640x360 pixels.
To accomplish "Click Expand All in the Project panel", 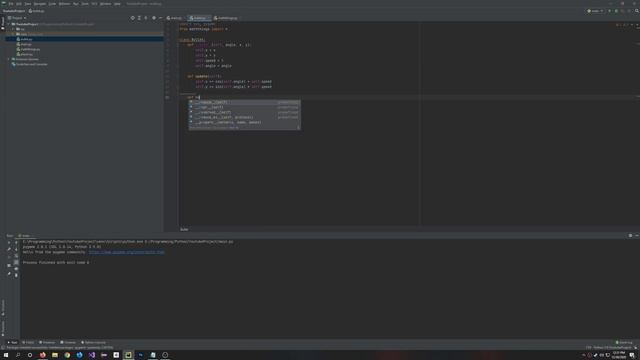I will [139, 18].
